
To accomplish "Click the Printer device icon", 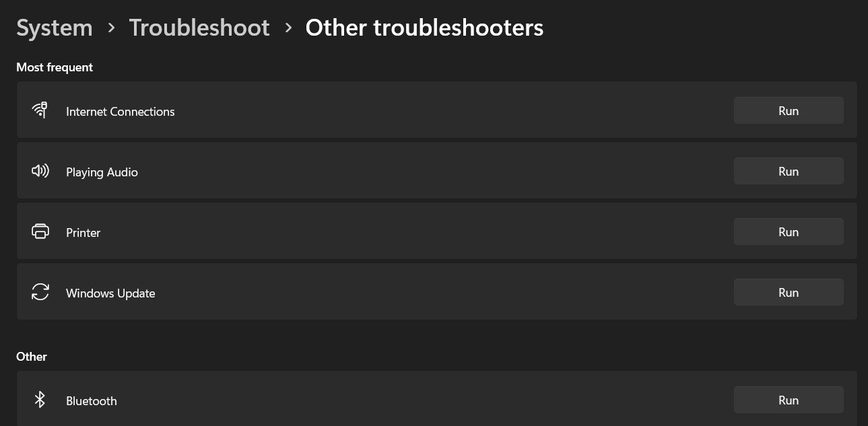I will click(40, 231).
